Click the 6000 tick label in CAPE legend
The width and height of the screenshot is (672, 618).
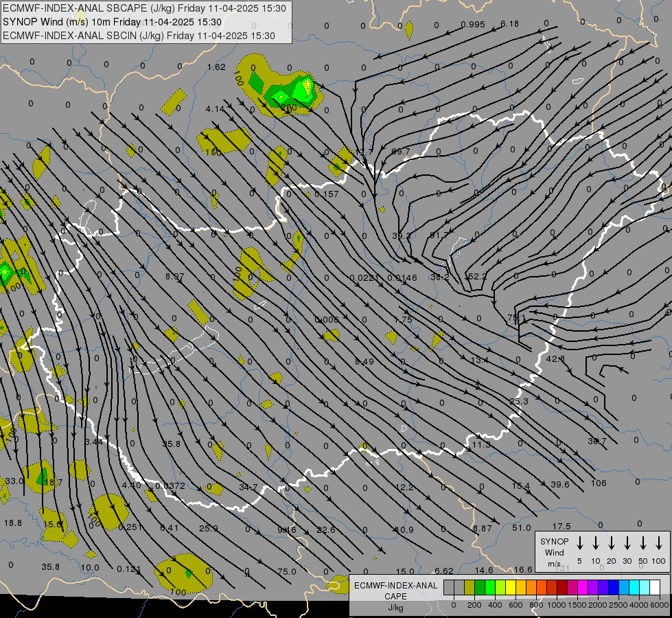(660, 605)
